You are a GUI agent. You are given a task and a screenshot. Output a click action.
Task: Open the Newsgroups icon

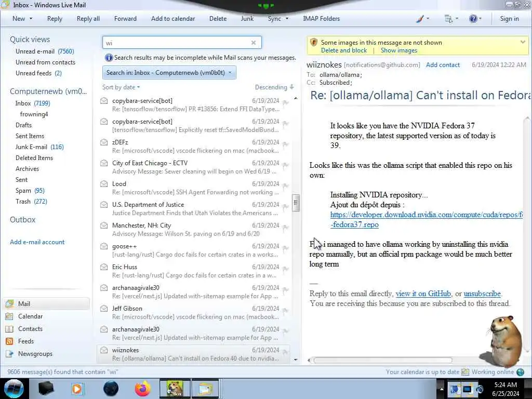[9, 354]
